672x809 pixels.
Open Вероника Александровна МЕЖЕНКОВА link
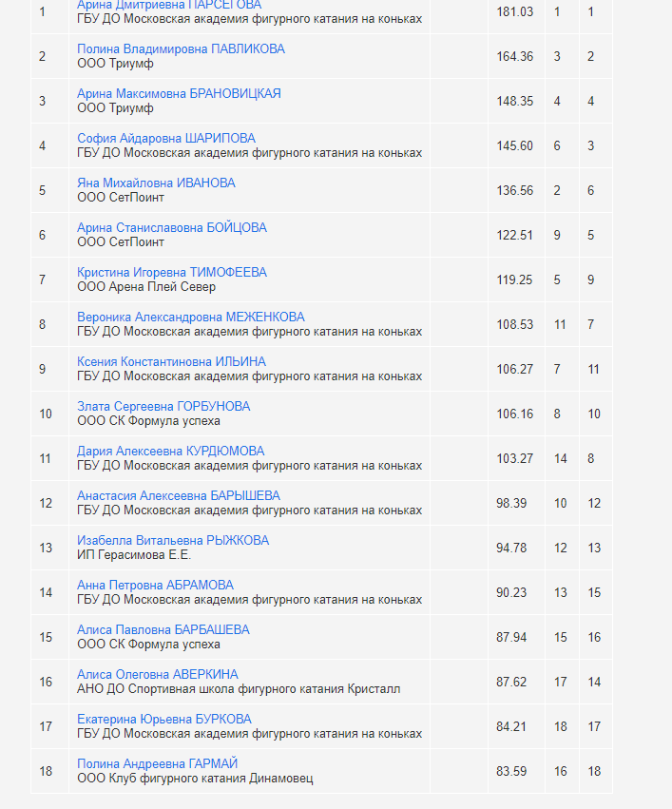pos(190,317)
